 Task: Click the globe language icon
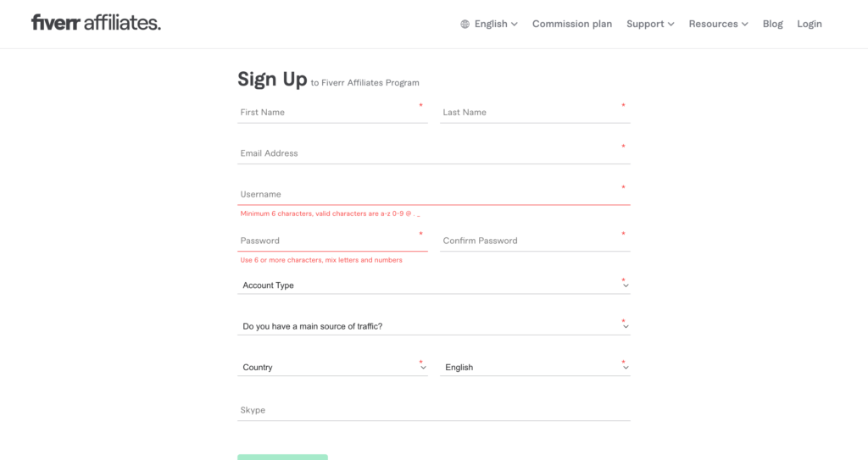pyautogui.click(x=465, y=24)
